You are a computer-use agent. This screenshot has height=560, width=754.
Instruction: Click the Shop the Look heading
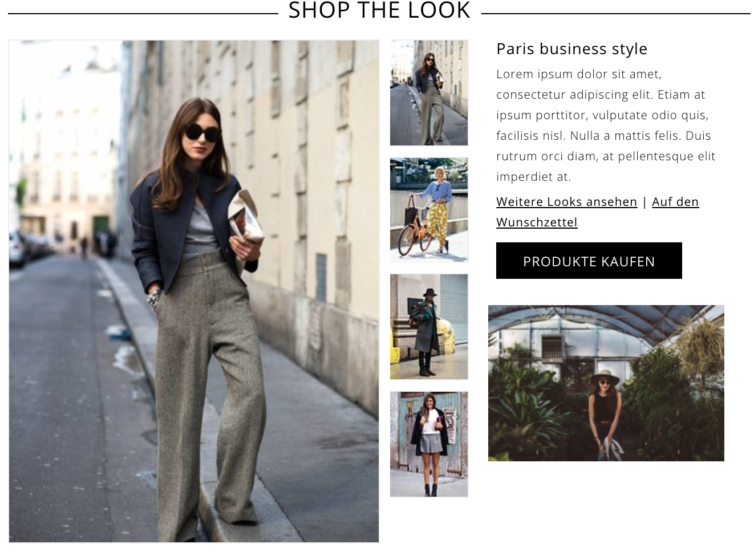[379, 10]
